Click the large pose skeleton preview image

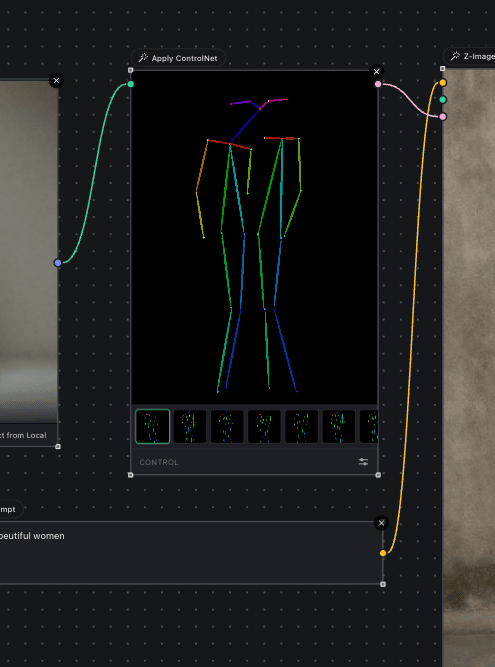pos(254,237)
